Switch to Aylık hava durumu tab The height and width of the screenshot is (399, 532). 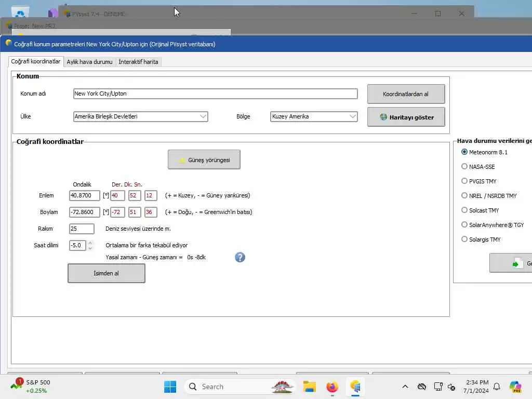click(x=89, y=62)
